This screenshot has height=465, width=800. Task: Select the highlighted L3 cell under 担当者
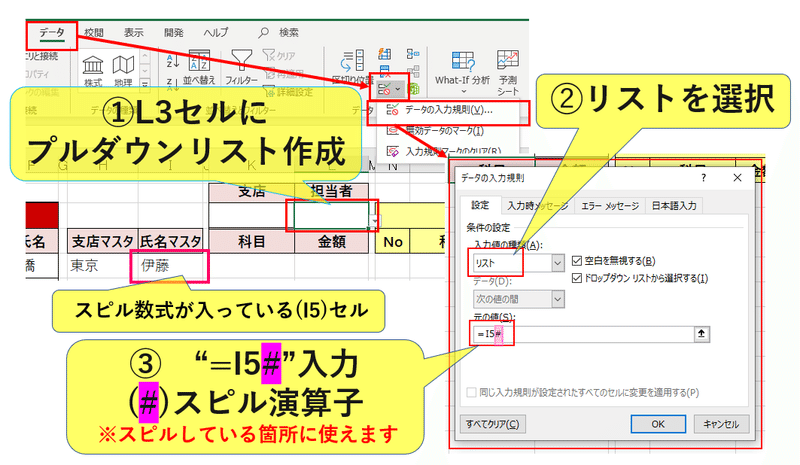click(x=332, y=215)
